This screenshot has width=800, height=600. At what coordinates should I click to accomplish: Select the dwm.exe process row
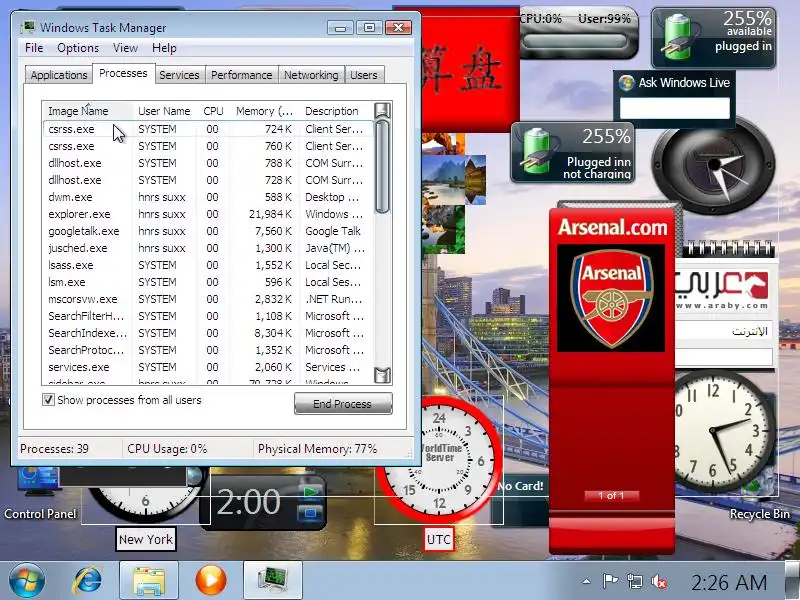click(208, 197)
